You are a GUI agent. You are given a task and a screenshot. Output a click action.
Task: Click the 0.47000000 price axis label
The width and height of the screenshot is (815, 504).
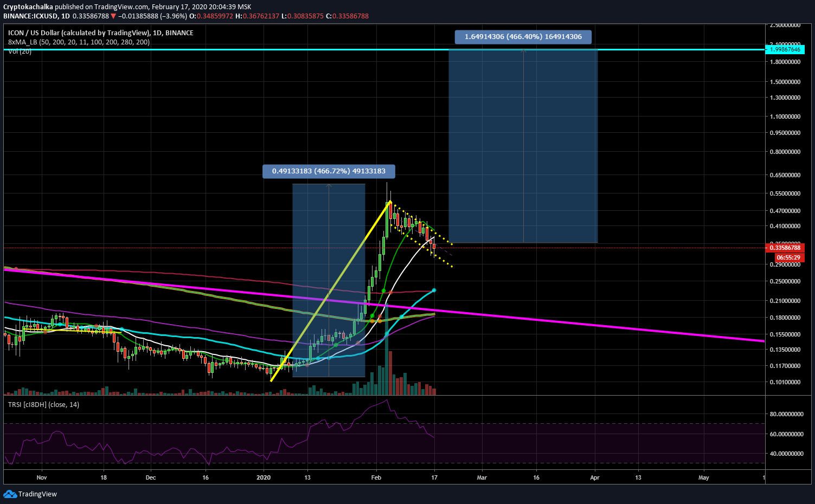[x=785, y=211]
